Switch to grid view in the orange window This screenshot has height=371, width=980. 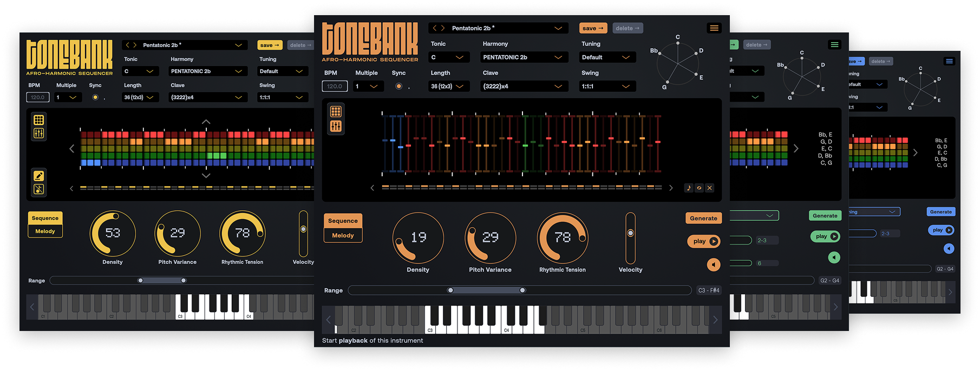point(336,112)
